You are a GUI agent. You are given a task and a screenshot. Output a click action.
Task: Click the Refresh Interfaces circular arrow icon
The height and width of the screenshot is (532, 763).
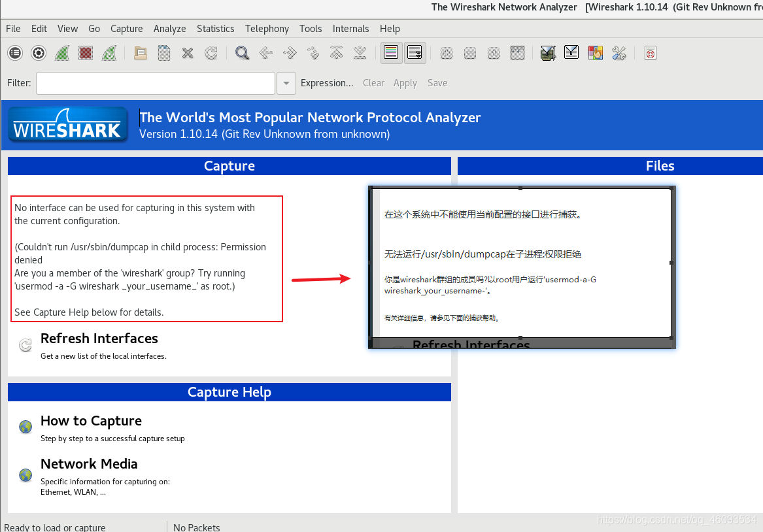click(25, 345)
